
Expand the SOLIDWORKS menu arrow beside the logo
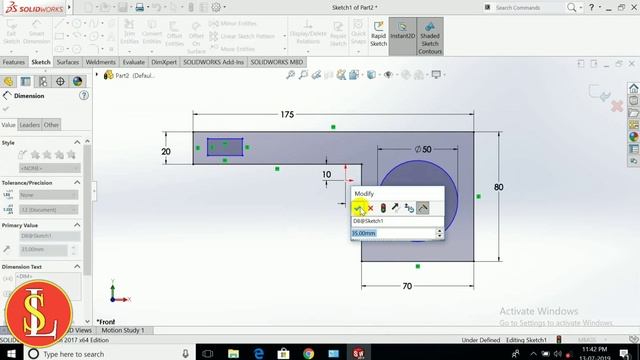tap(69, 7)
